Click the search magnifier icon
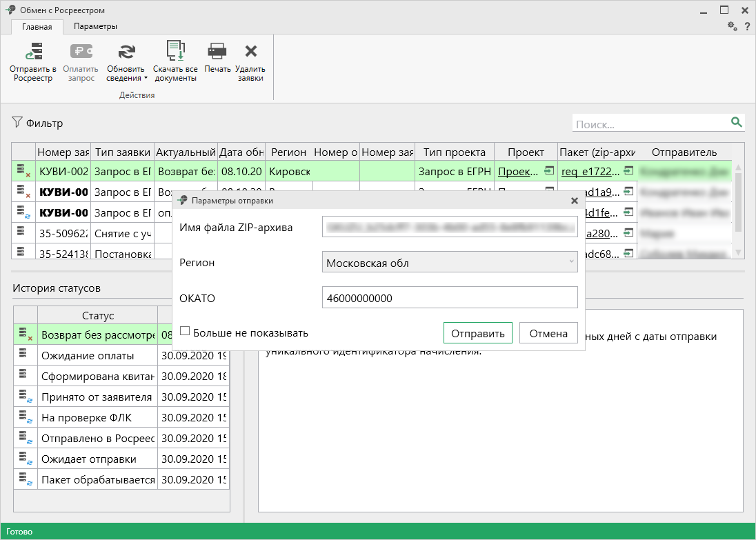This screenshot has height=540, width=756. (737, 122)
